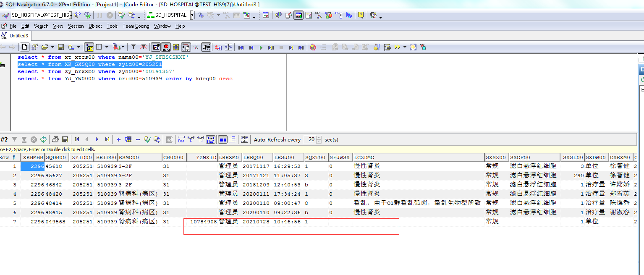Click the SXCF00 column header
The image size is (644, 275).
[535, 157]
